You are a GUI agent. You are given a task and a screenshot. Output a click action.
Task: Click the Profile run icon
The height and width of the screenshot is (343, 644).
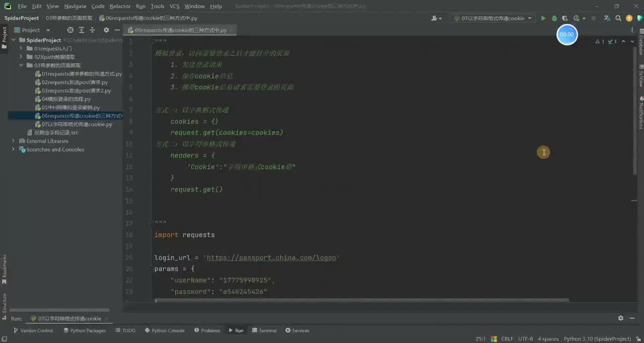click(576, 18)
